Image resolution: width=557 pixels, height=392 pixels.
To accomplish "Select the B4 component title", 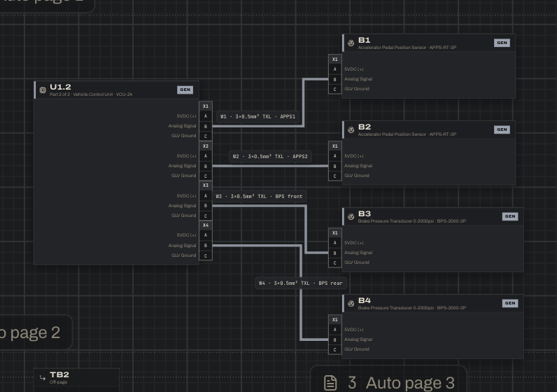I will [365, 300].
